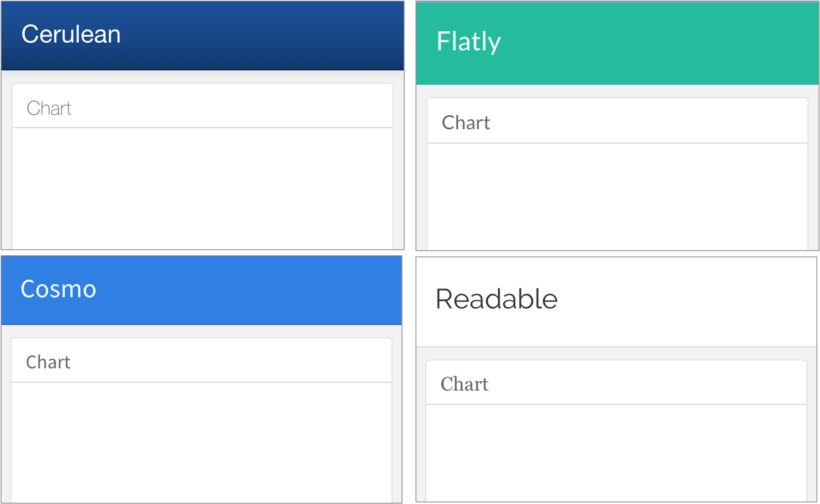Click gray gap between Cosmo navbar and Chart panel
820x504 pixels.
coord(201,331)
